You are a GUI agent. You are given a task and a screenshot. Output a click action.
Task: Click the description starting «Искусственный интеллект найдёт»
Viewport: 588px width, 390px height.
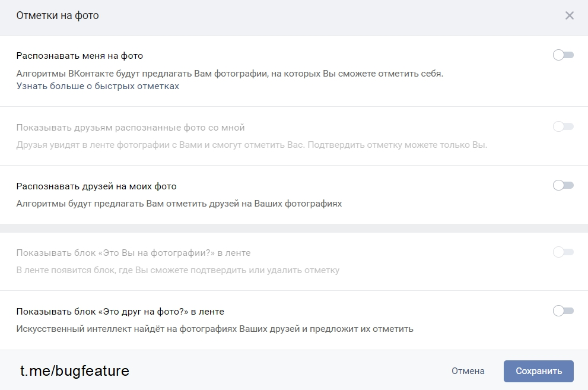click(x=215, y=329)
